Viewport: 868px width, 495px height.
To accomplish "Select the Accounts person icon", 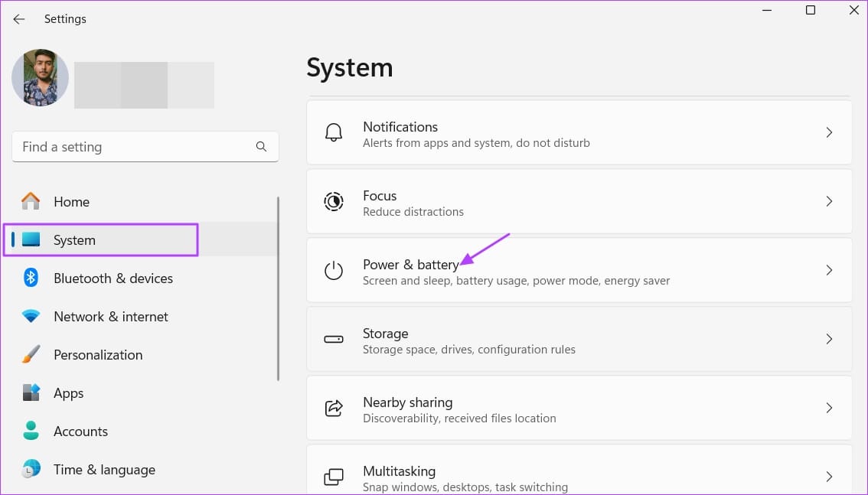I will point(31,431).
